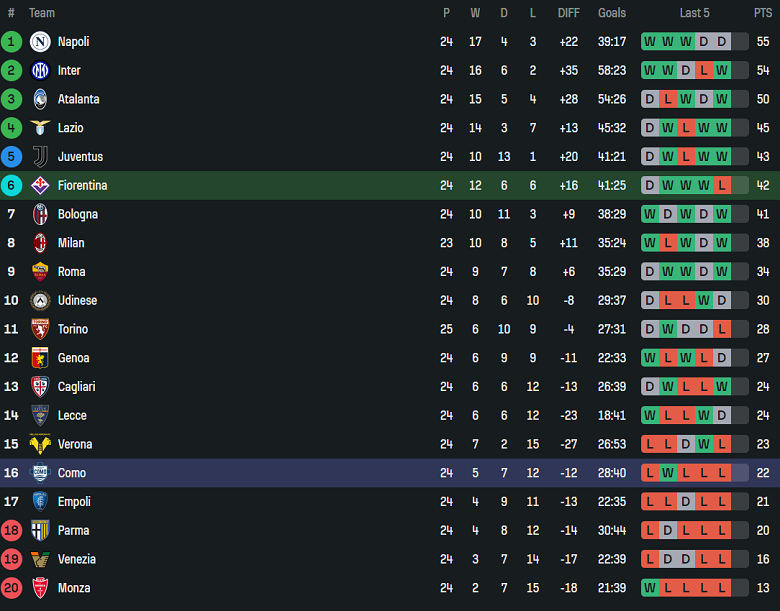
Task: Sort table by PTS column header
Action: [x=762, y=13]
